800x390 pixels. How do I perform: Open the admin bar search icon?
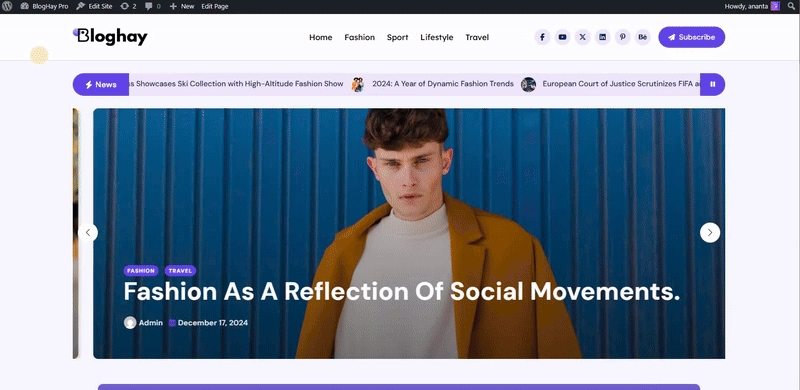tap(791, 7)
